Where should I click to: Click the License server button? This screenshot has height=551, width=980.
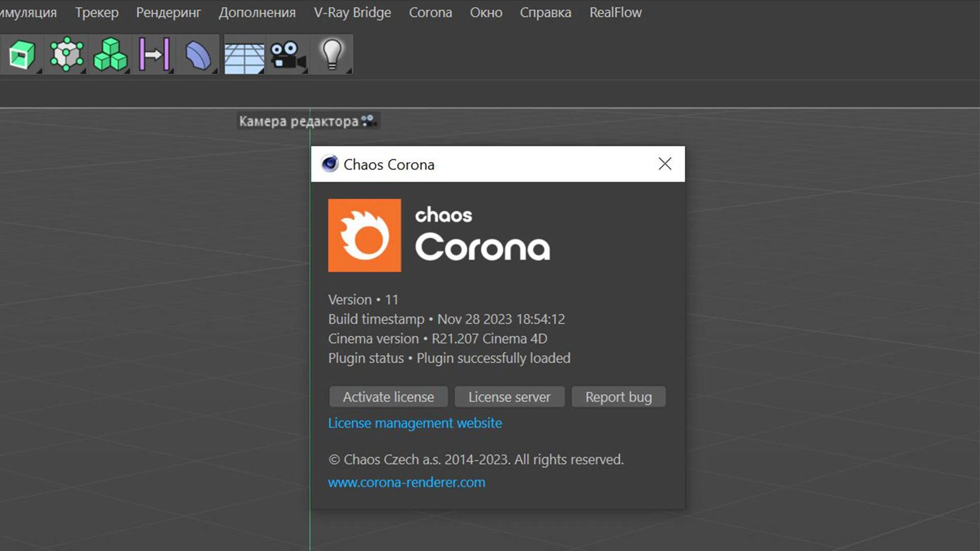(509, 397)
